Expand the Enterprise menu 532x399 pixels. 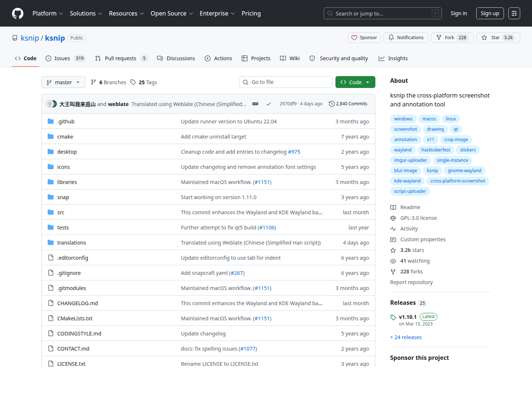(217, 13)
